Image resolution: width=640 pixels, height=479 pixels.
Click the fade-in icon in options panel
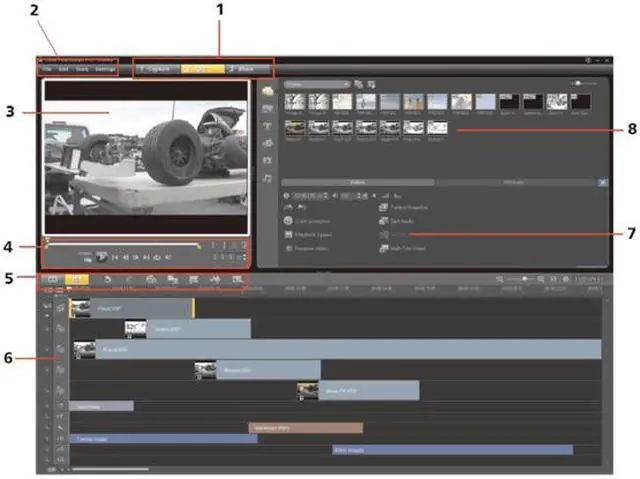385,196
